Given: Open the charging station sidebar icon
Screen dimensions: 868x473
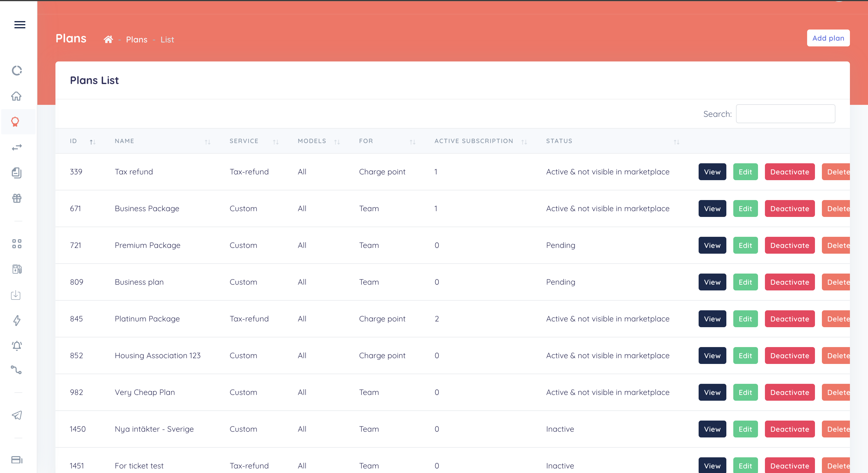Looking at the screenshot, I should pyautogui.click(x=17, y=269).
